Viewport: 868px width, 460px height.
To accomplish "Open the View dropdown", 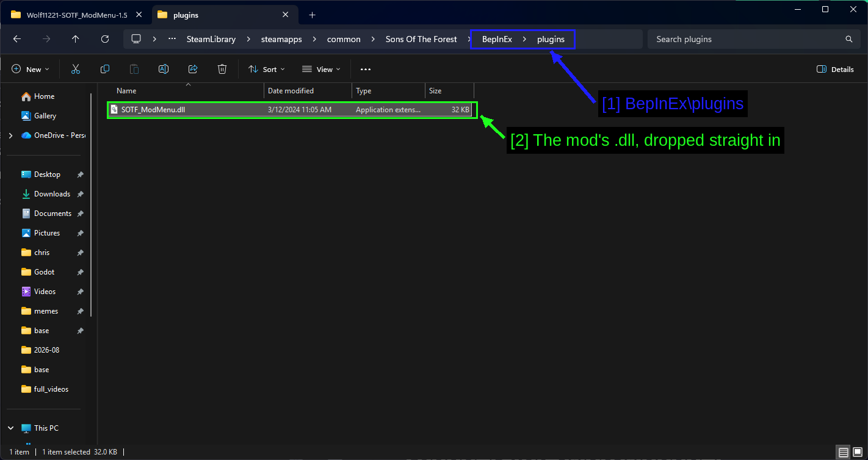I will click(322, 69).
